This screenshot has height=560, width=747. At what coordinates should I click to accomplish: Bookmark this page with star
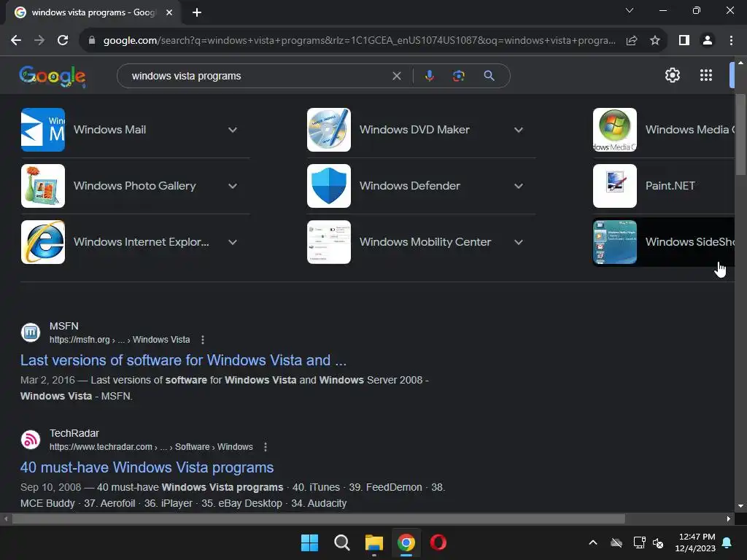coord(655,41)
